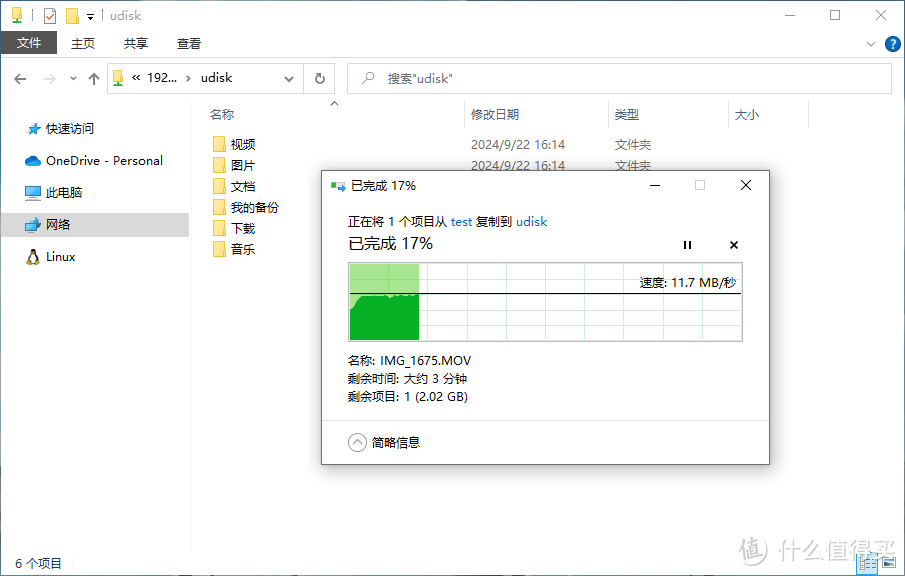Pause the file copy operation

point(687,245)
